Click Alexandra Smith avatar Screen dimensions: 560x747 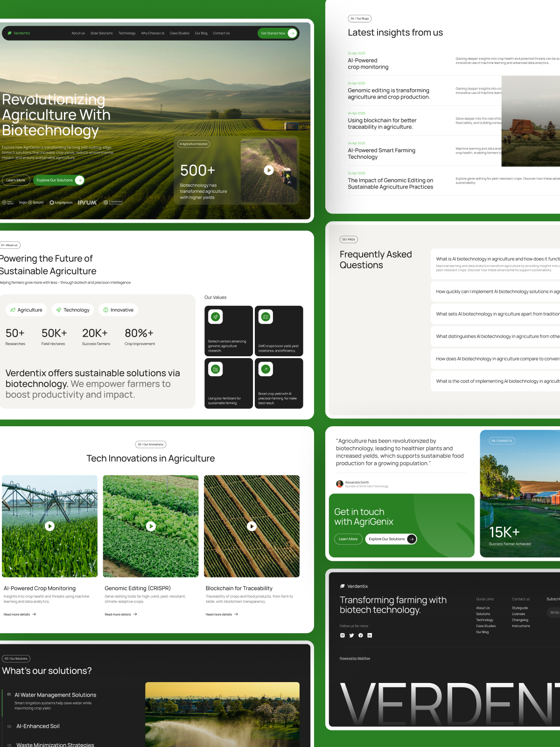(340, 484)
